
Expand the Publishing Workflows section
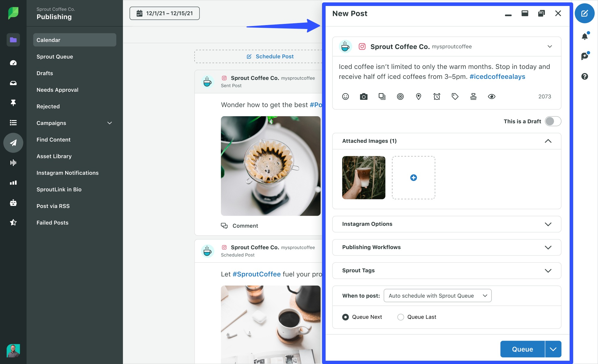tap(446, 247)
